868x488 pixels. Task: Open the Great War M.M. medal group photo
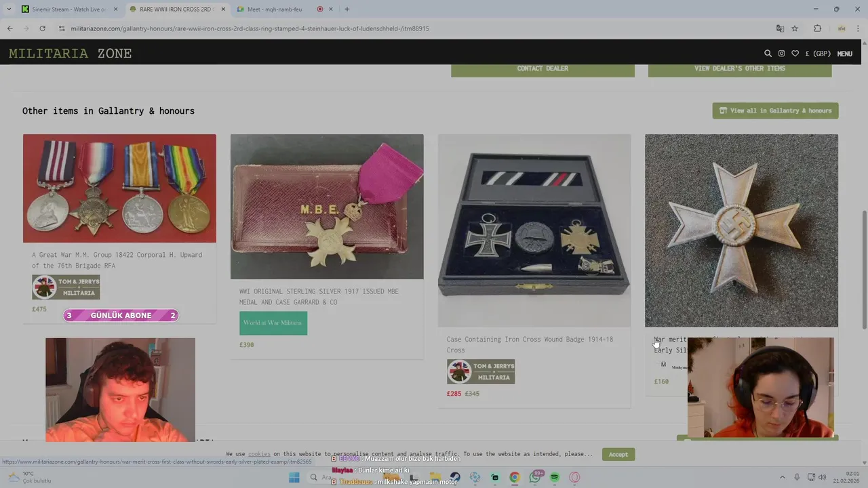point(119,188)
